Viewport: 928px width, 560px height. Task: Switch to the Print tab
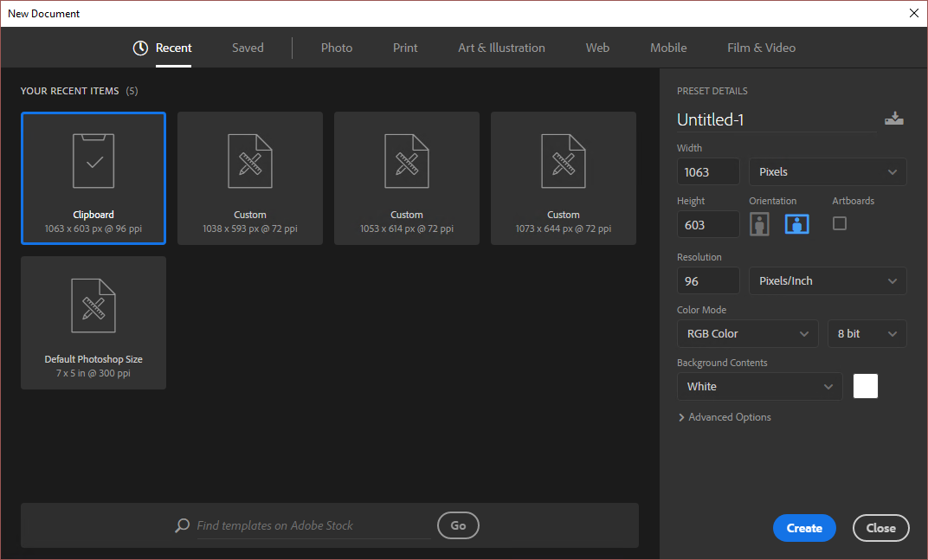pos(405,48)
